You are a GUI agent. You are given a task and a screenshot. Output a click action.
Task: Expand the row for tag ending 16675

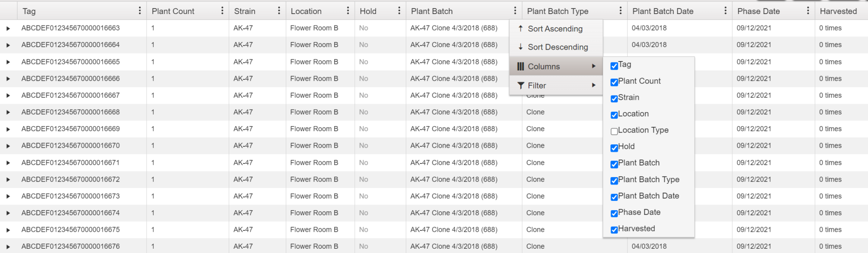(x=8, y=230)
